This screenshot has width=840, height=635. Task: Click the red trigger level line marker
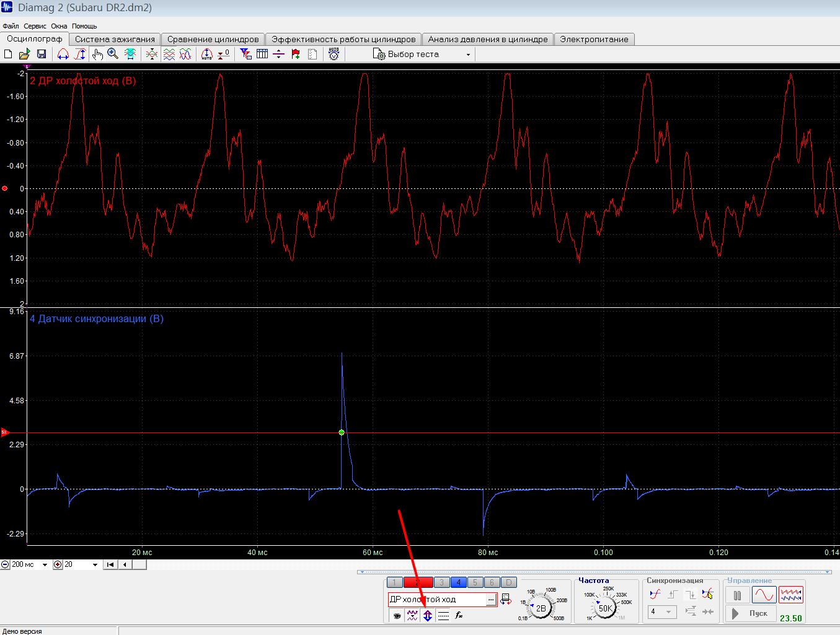tap(4, 432)
